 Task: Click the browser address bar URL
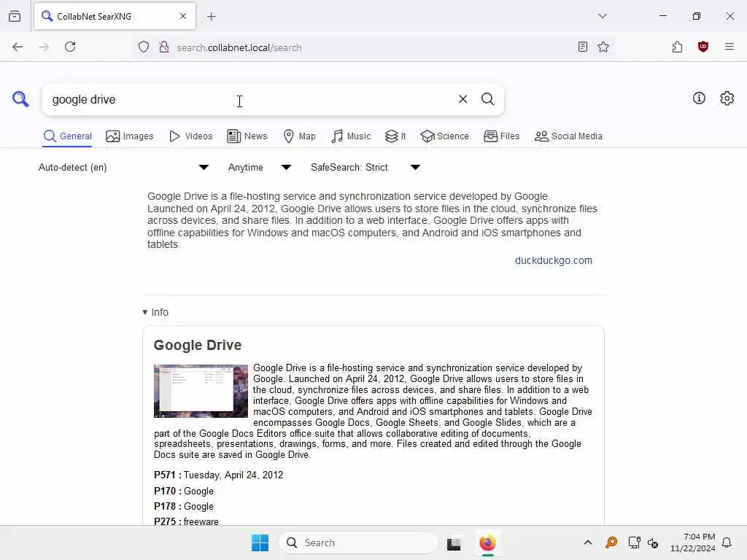click(x=239, y=47)
